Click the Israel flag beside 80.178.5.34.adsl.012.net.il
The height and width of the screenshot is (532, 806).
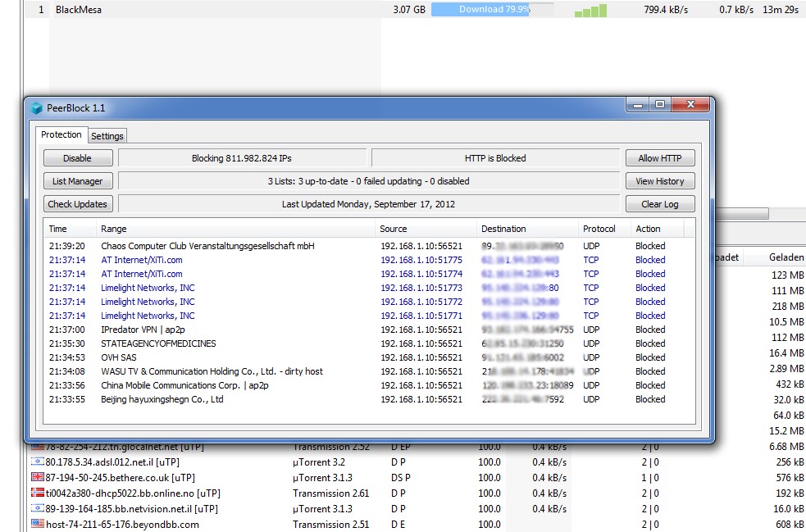(x=37, y=462)
